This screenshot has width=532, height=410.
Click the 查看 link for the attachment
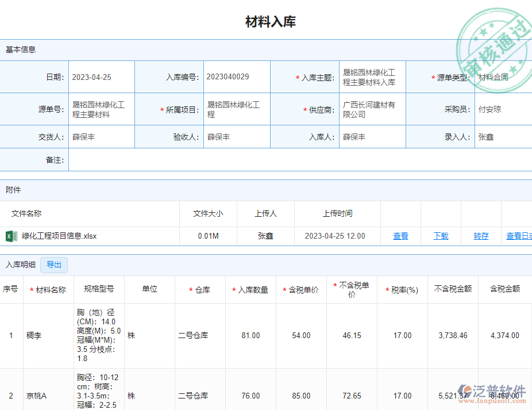click(400, 236)
